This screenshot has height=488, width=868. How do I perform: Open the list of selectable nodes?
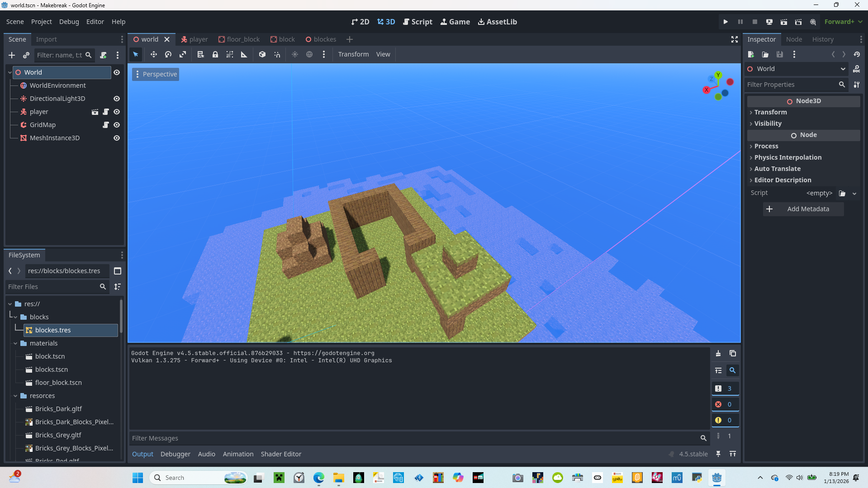click(201, 54)
